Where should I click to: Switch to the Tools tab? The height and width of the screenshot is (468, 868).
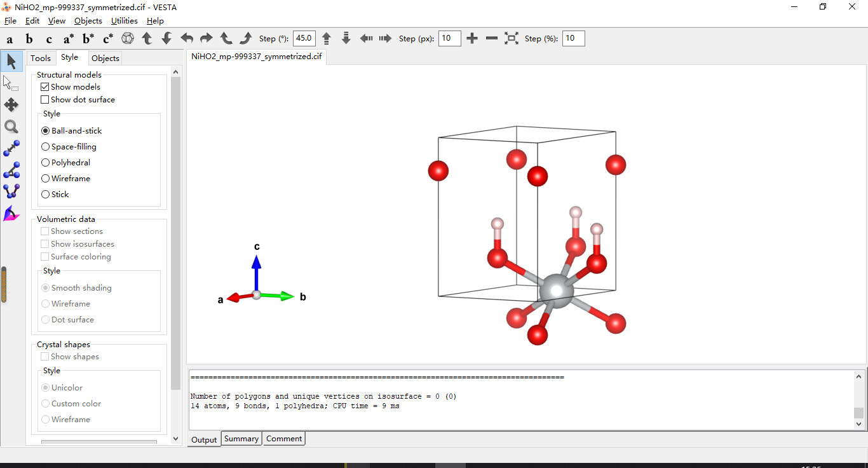click(x=41, y=59)
